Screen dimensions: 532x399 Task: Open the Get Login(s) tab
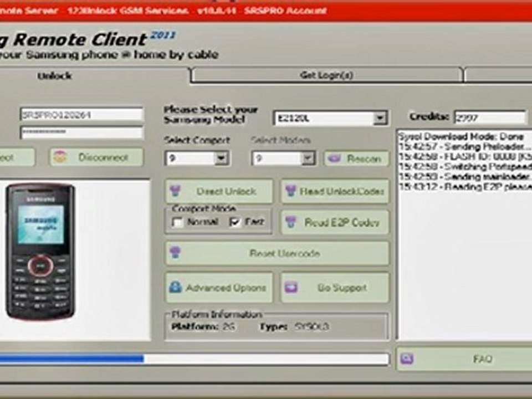[327, 75]
